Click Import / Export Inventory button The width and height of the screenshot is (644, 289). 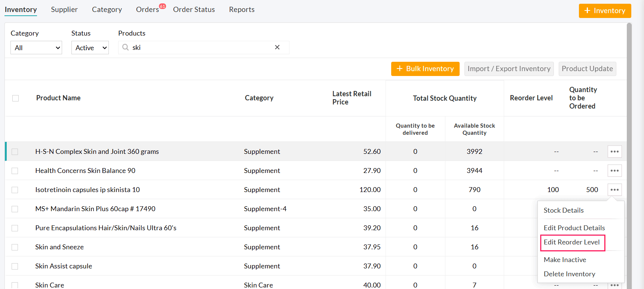point(509,69)
